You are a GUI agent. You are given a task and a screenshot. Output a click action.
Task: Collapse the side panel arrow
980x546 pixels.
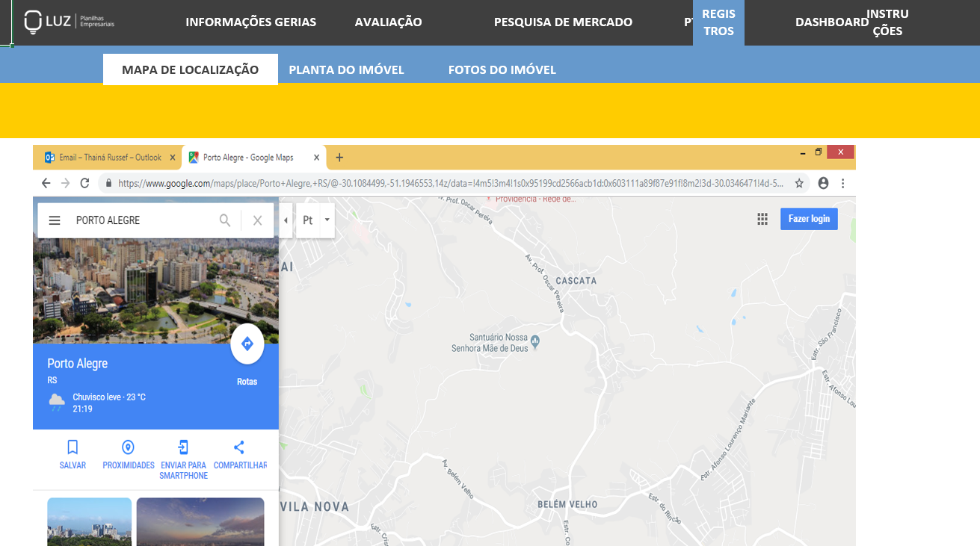tap(286, 220)
